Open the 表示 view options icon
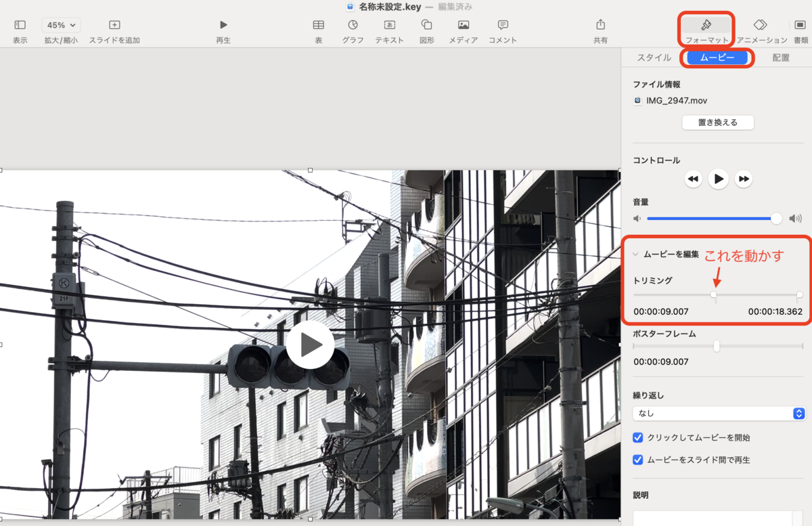This screenshot has width=812, height=526. click(20, 25)
